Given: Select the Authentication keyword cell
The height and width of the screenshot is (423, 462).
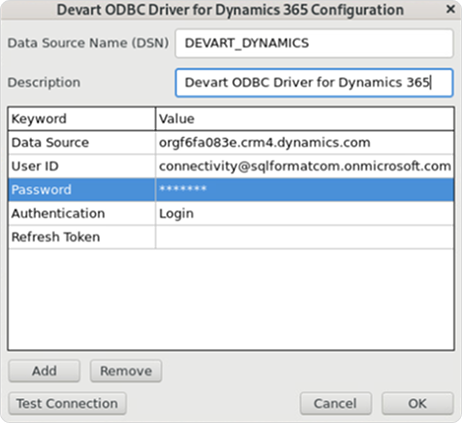Looking at the screenshot, I should [82, 213].
